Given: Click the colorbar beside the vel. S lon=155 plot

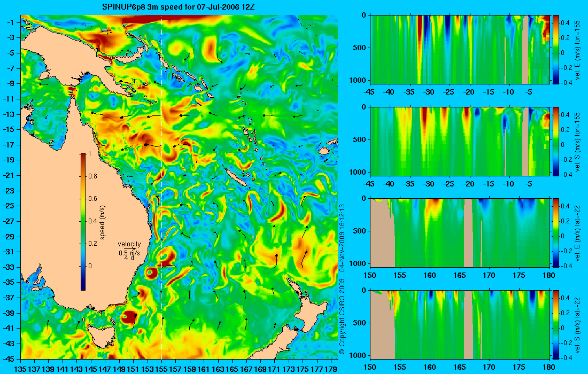Looking at the screenshot, I should point(555,141).
